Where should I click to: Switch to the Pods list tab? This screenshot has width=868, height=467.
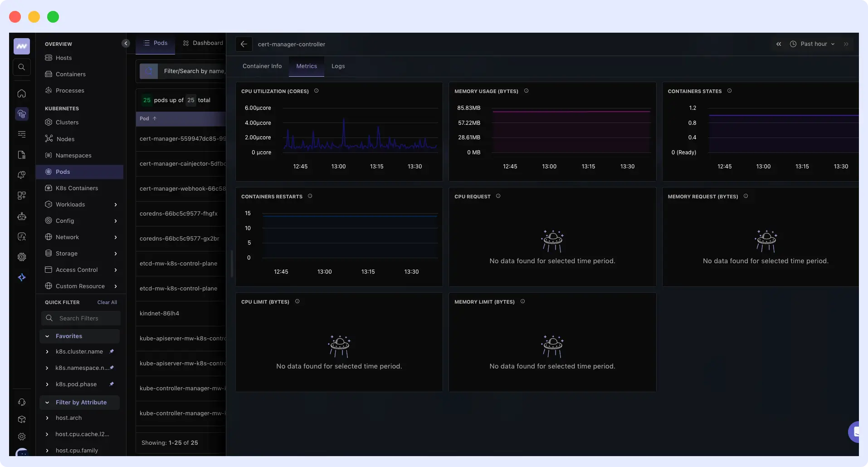pos(155,43)
